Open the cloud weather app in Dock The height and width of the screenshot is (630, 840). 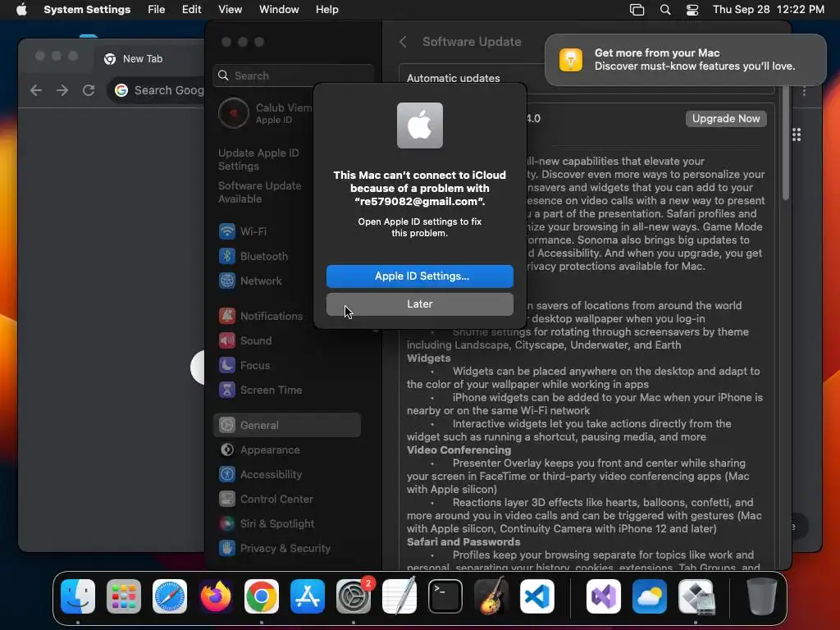click(650, 596)
